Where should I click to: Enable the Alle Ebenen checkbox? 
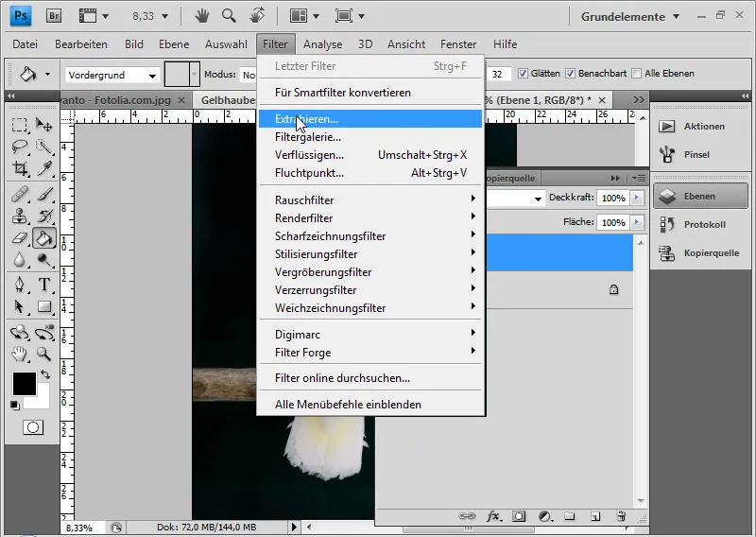click(637, 74)
